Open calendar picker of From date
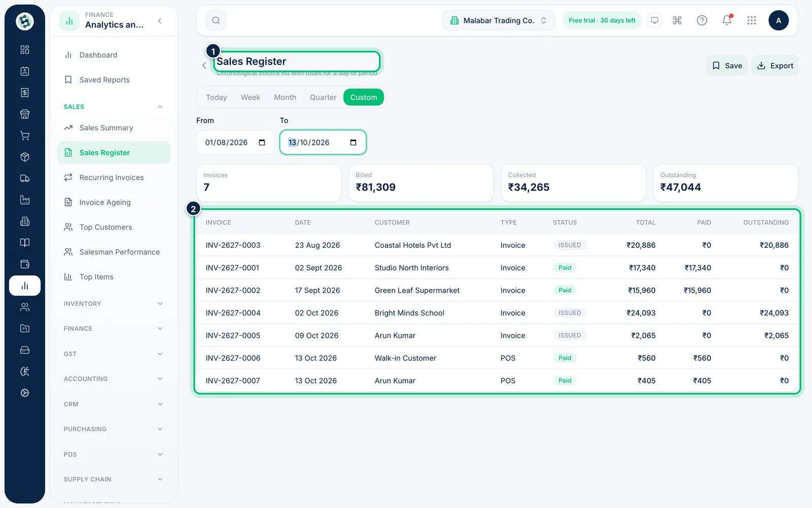Image resolution: width=812 pixels, height=508 pixels. pyautogui.click(x=262, y=142)
